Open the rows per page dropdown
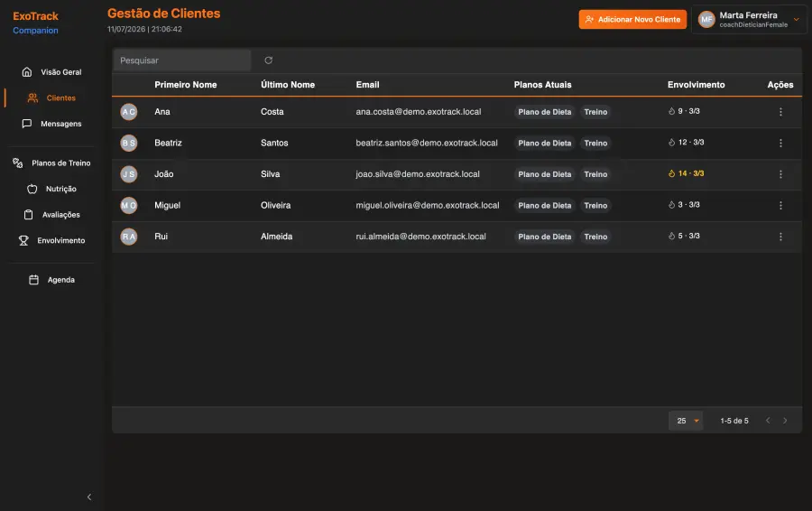Image resolution: width=812 pixels, height=511 pixels. [x=687, y=421]
